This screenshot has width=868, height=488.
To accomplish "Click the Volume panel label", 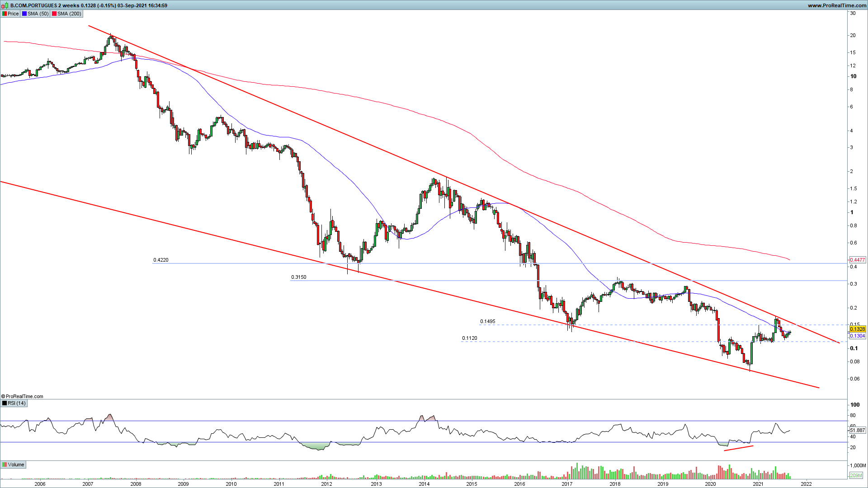I will 16,465.
